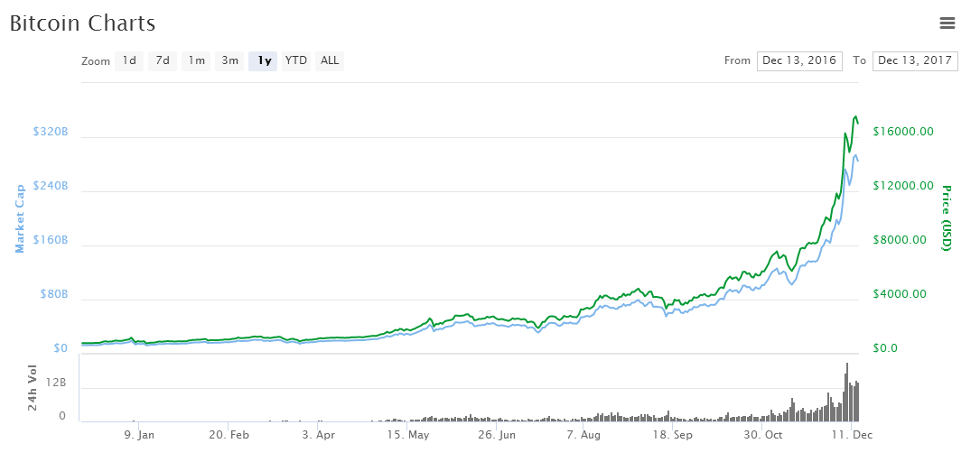Show ALL historical data

(x=330, y=60)
